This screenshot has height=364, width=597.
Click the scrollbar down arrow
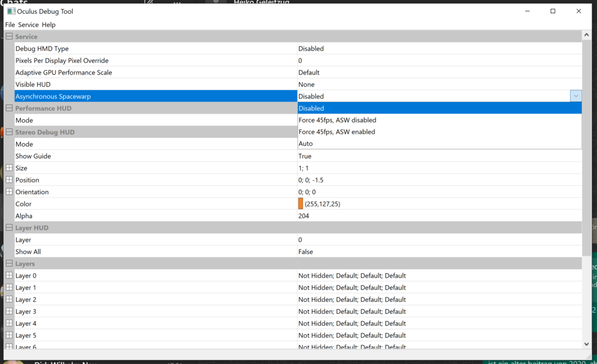[586, 344]
